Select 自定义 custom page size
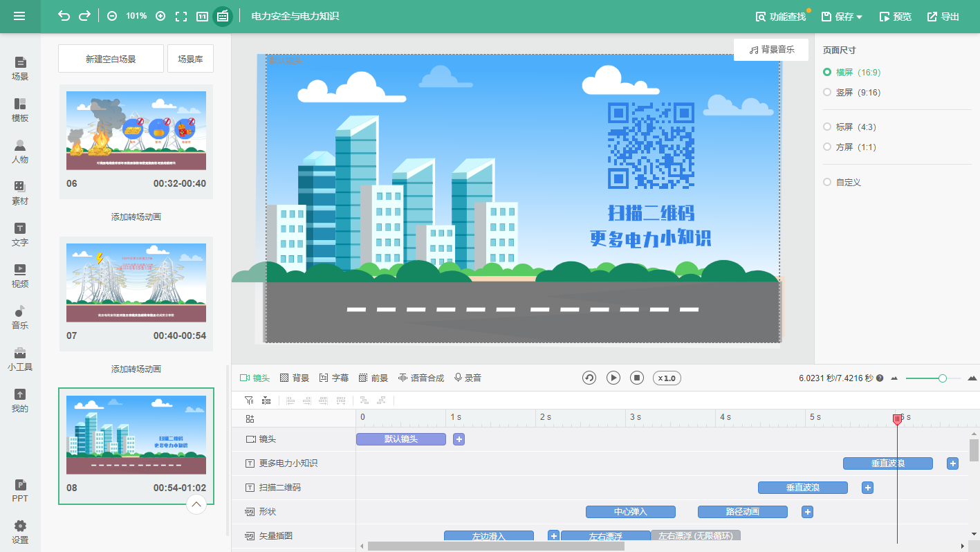 [x=842, y=182]
